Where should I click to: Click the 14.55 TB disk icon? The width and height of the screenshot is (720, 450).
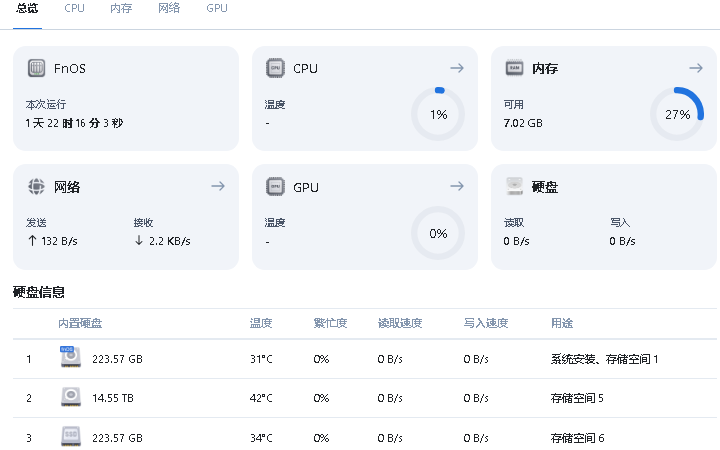click(71, 397)
